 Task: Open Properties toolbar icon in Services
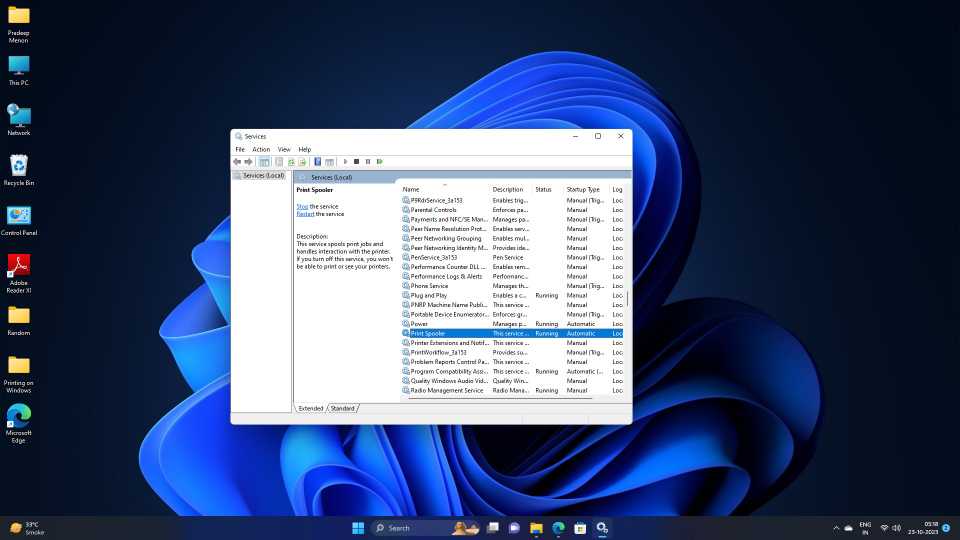pos(279,162)
